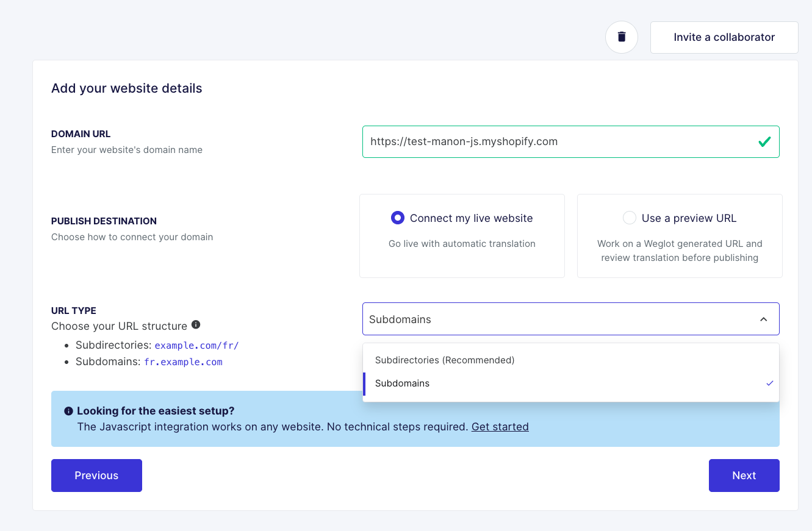Click info icon in the blue banner
The height and width of the screenshot is (531, 812).
point(68,411)
